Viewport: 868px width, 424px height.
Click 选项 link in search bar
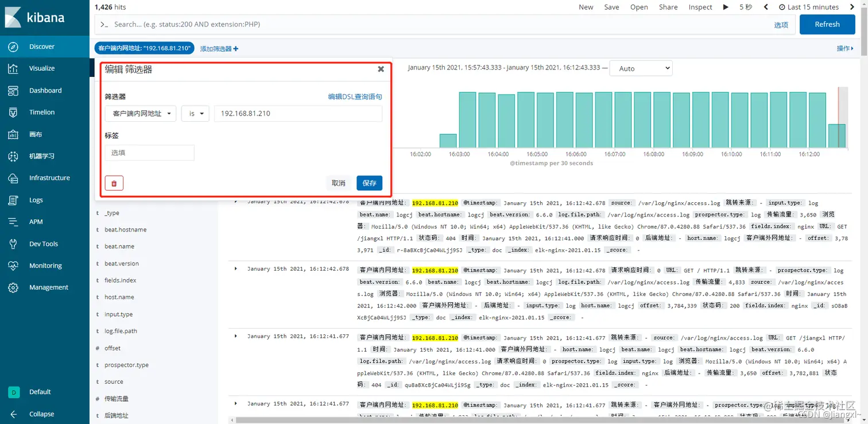click(781, 25)
